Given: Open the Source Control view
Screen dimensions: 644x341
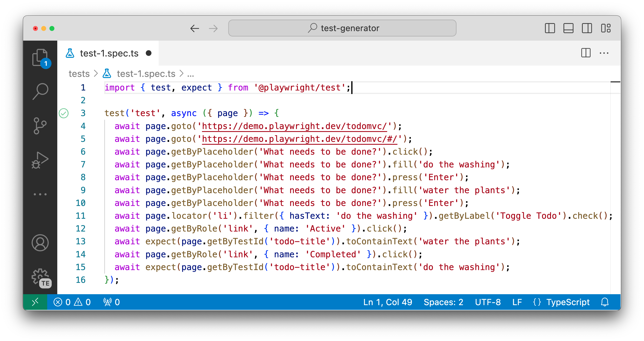Looking at the screenshot, I should pyautogui.click(x=40, y=126).
